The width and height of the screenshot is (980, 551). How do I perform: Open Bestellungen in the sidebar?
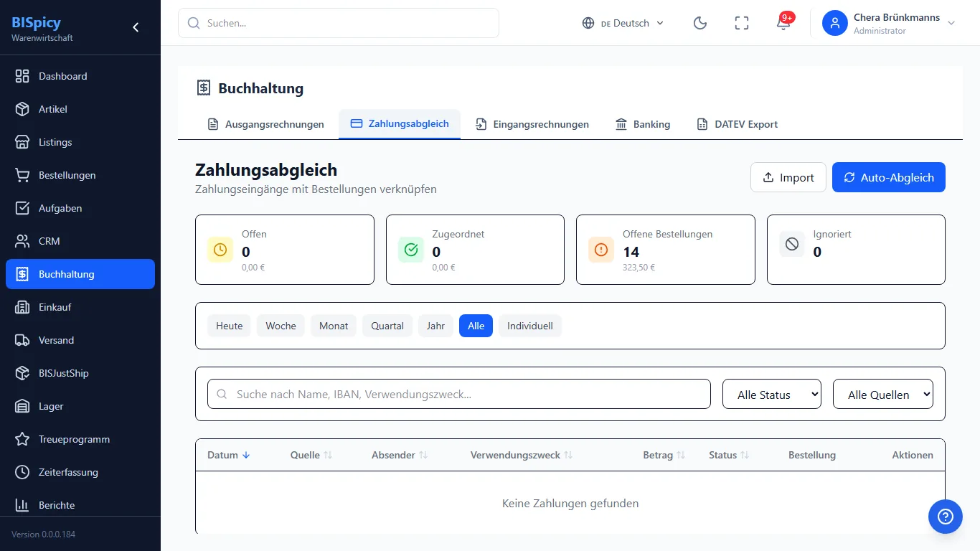(80, 175)
